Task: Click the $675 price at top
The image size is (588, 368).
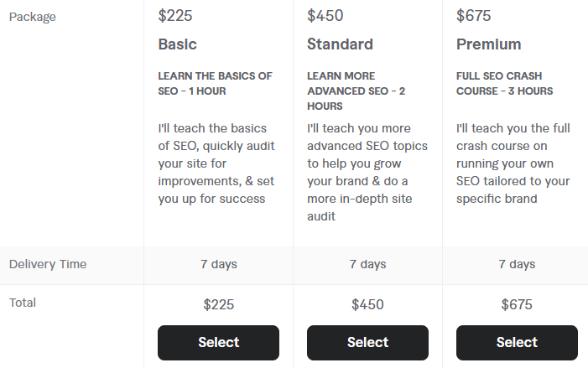Action: 473,16
